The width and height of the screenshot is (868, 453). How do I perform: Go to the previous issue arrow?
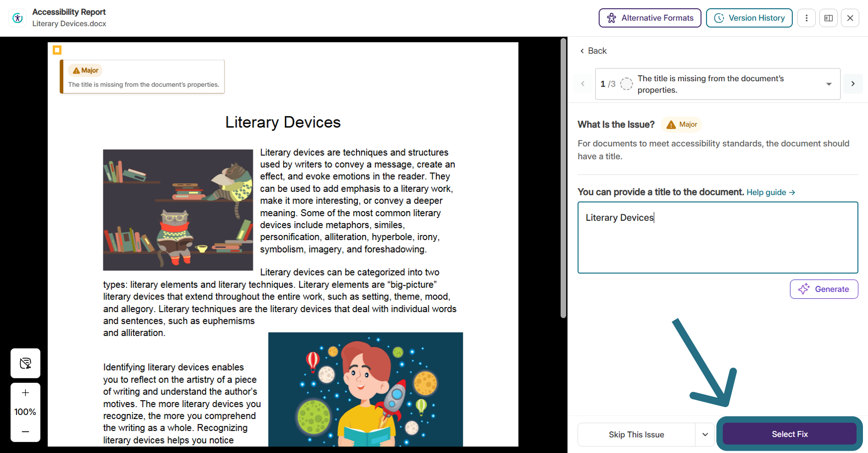click(x=583, y=84)
